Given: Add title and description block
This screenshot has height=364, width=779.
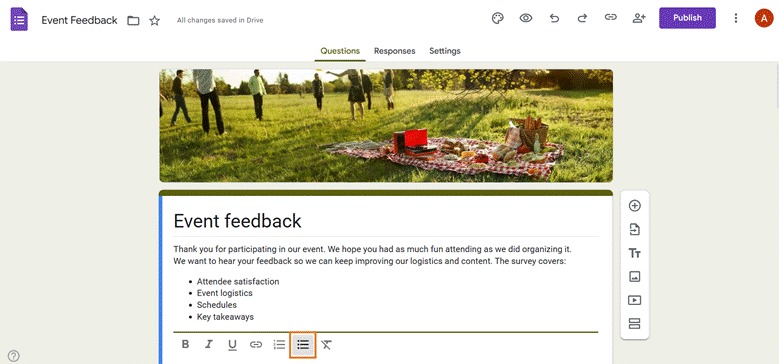Looking at the screenshot, I should pyautogui.click(x=634, y=253).
